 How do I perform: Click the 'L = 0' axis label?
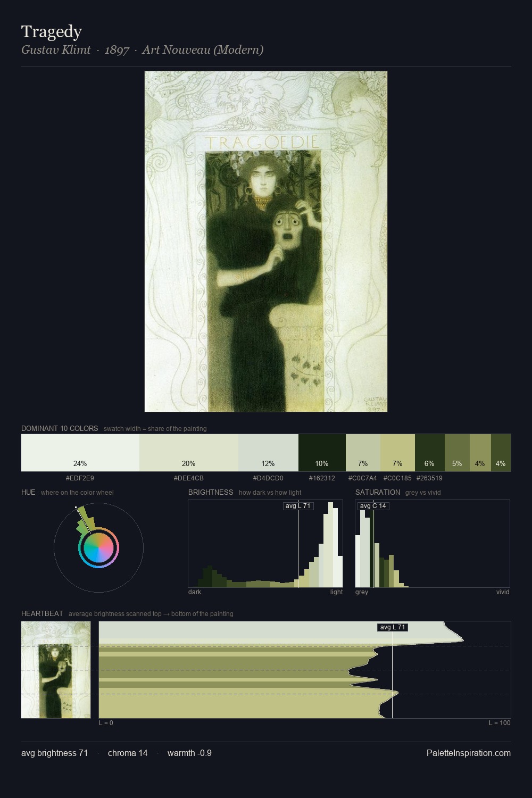pos(106,723)
